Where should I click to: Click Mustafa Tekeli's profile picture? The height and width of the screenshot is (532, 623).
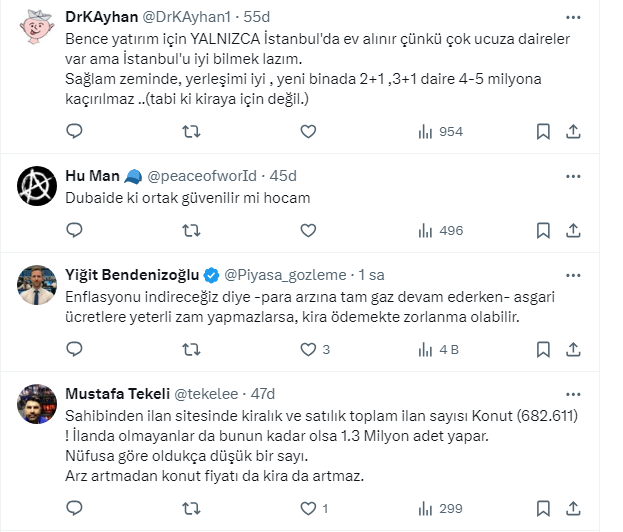[x=37, y=402]
